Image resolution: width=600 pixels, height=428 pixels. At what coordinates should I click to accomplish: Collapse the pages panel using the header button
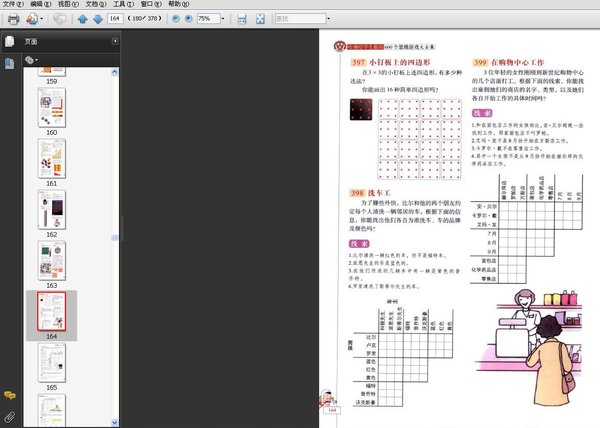click(115, 41)
